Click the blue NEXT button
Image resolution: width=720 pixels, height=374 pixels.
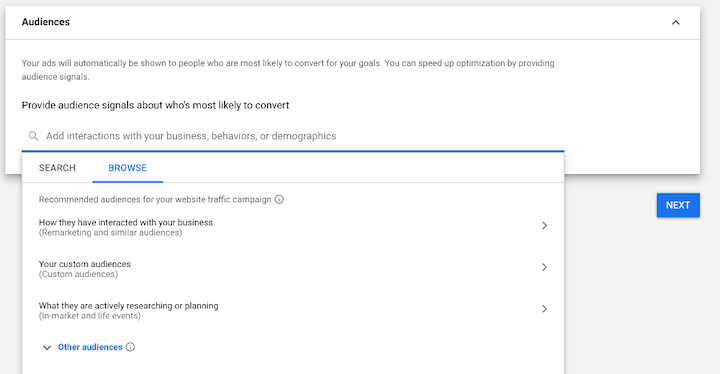tap(678, 205)
